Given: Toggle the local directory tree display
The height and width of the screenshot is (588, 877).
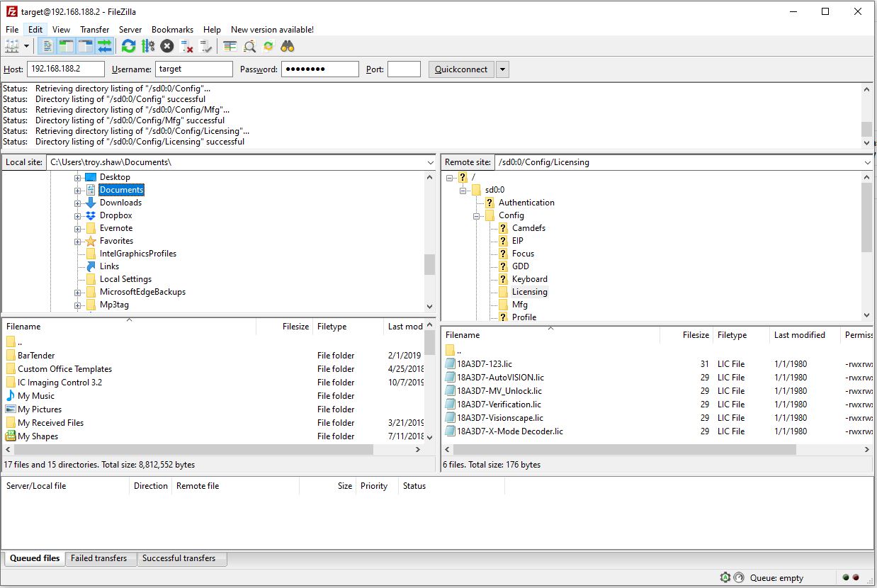Looking at the screenshot, I should (66, 46).
